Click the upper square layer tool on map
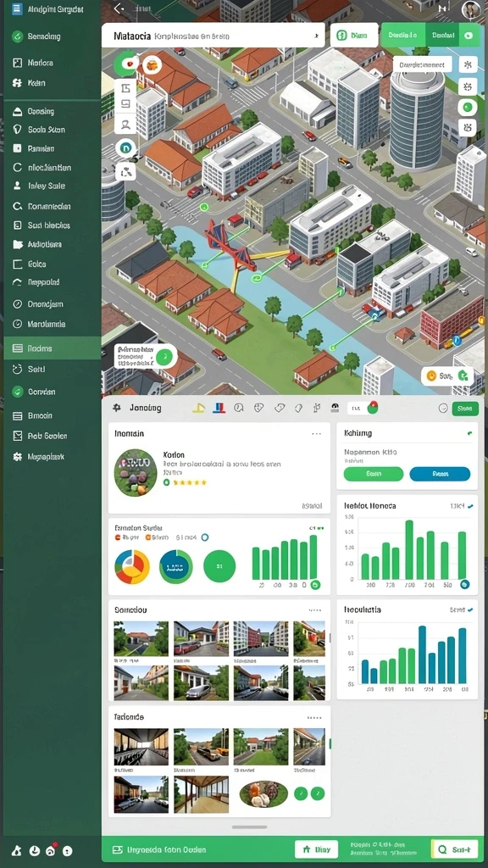This screenshot has height=868, width=488. point(125,87)
